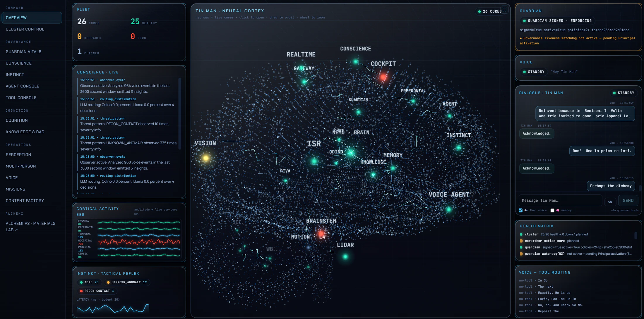Image resolution: width=644 pixels, height=319 pixels.
Task: Open the CONSCIENCE core node
Action: point(356,61)
